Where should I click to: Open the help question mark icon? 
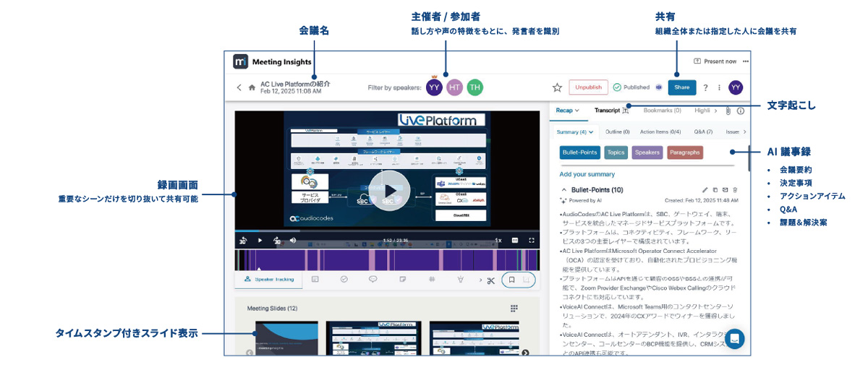(x=705, y=87)
